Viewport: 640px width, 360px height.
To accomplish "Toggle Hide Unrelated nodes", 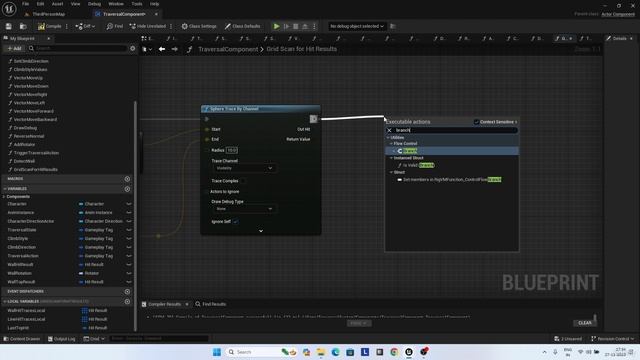I will pos(148,26).
